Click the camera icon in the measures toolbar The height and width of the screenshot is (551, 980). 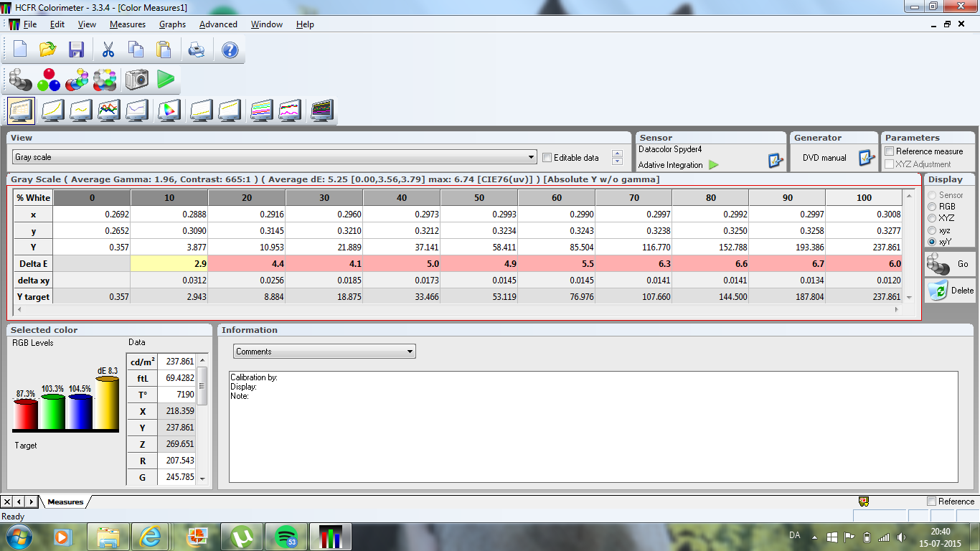tap(136, 79)
